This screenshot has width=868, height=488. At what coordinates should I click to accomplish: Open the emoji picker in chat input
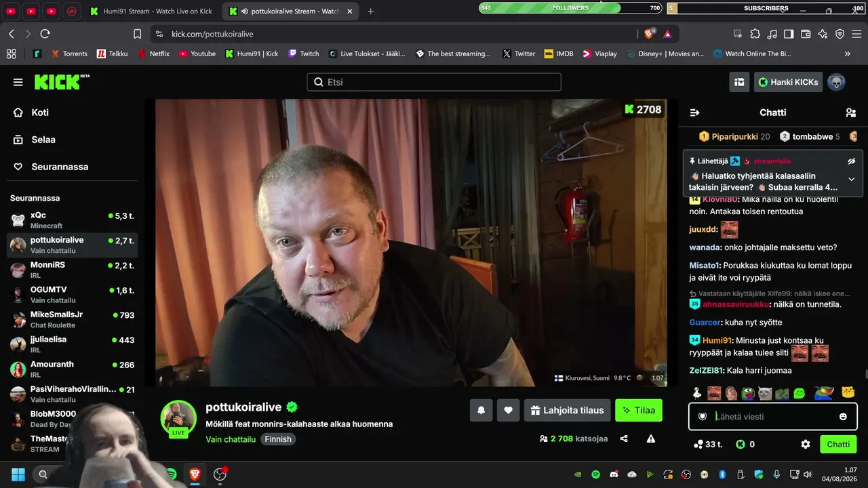pyautogui.click(x=843, y=417)
